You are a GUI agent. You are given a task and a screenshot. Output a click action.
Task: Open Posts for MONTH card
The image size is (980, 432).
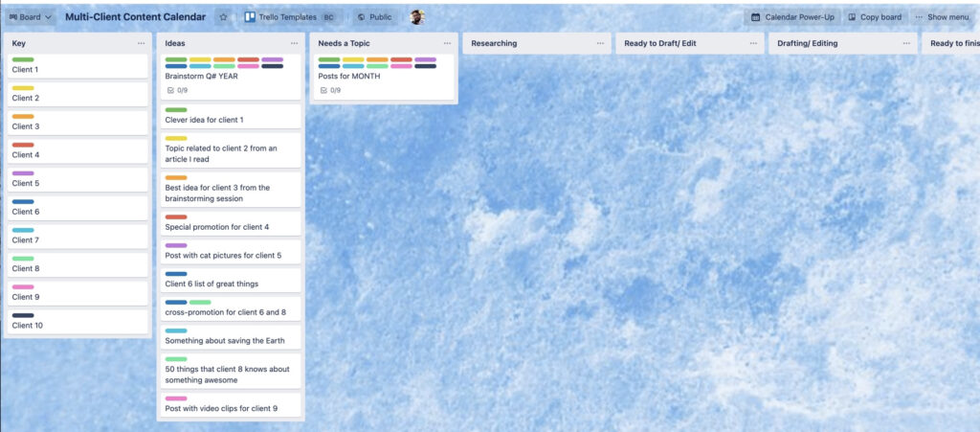point(384,77)
